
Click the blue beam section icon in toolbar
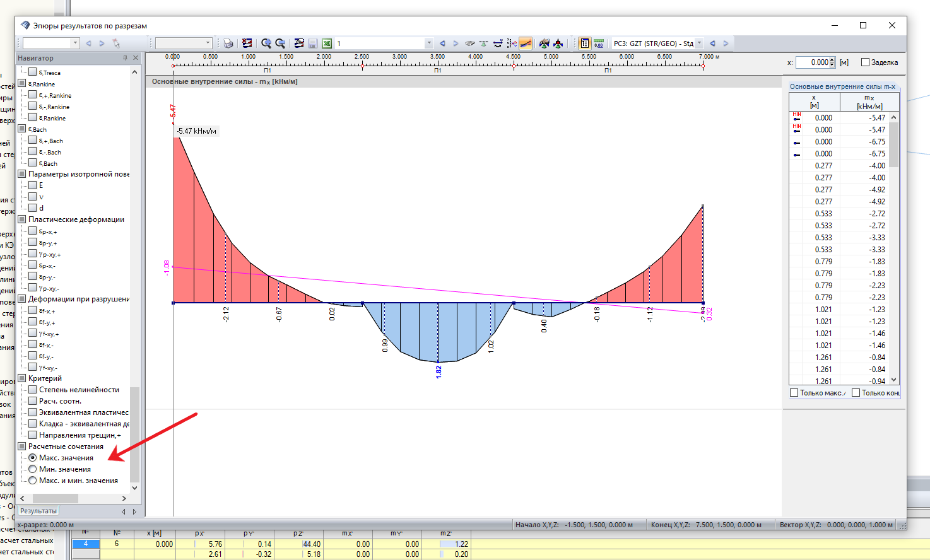[498, 44]
